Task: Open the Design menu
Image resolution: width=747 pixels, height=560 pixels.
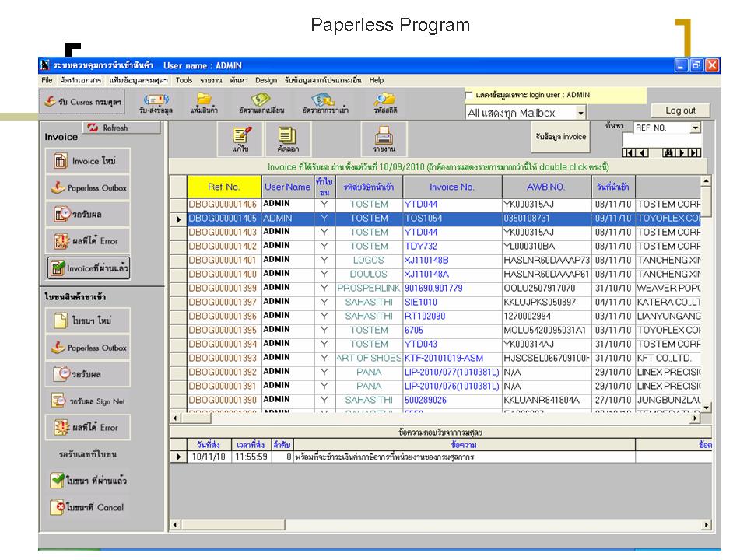Action: click(265, 80)
